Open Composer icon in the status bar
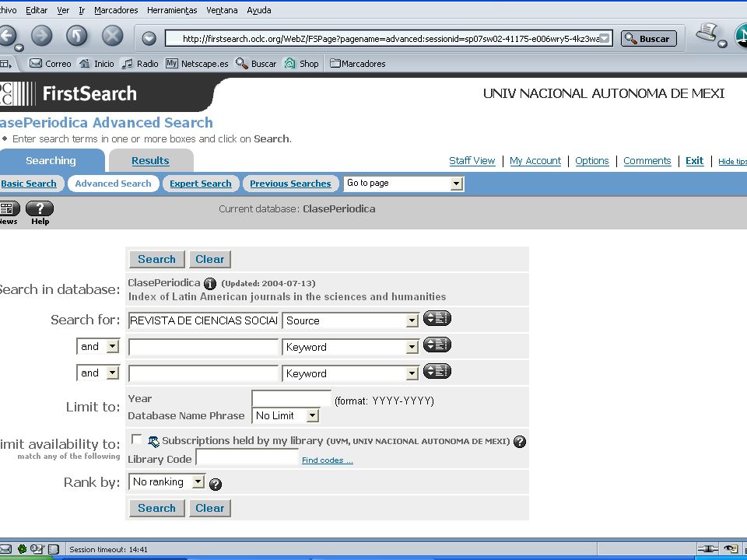Image resolution: width=747 pixels, height=560 pixels. [x=37, y=549]
